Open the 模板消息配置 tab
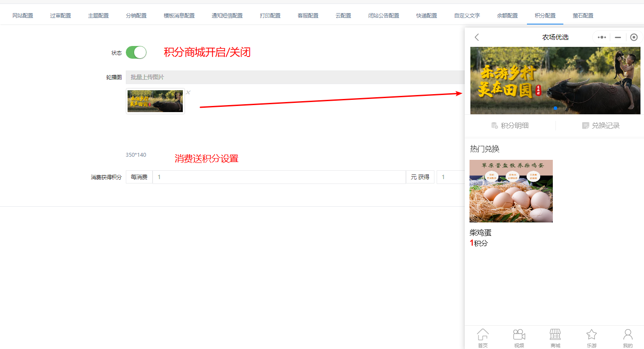The image size is (644, 349). [179, 16]
